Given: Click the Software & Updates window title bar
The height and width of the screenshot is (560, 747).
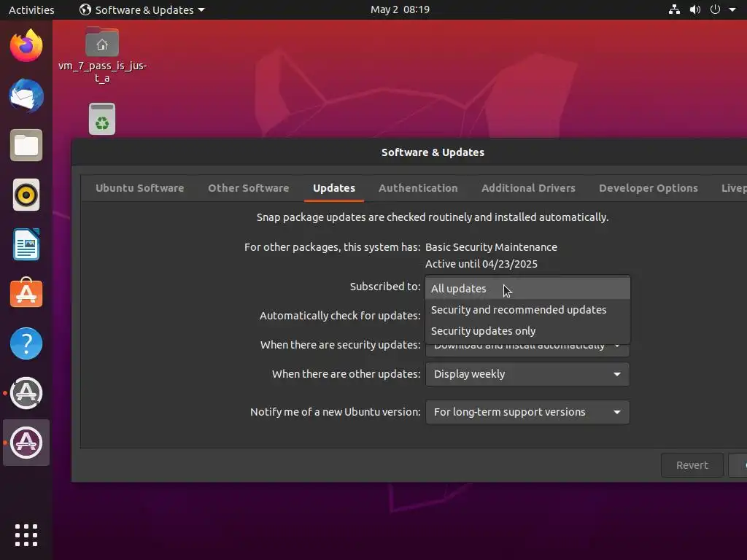Looking at the screenshot, I should [433, 152].
